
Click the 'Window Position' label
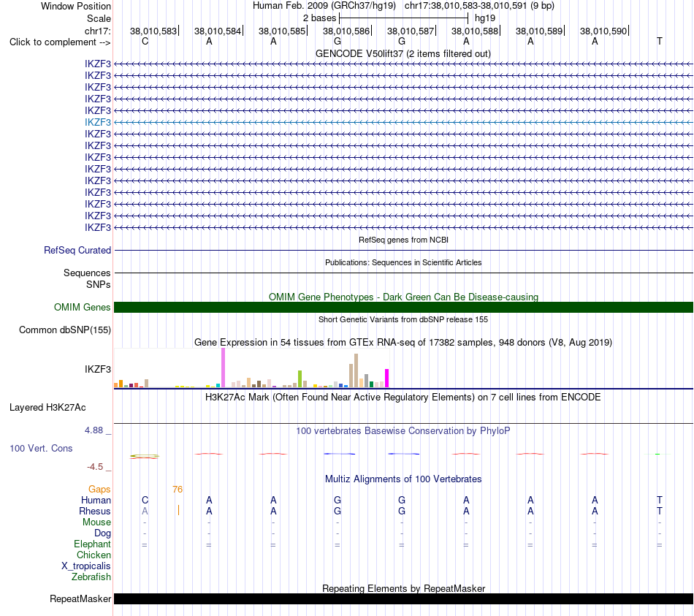[x=76, y=6]
